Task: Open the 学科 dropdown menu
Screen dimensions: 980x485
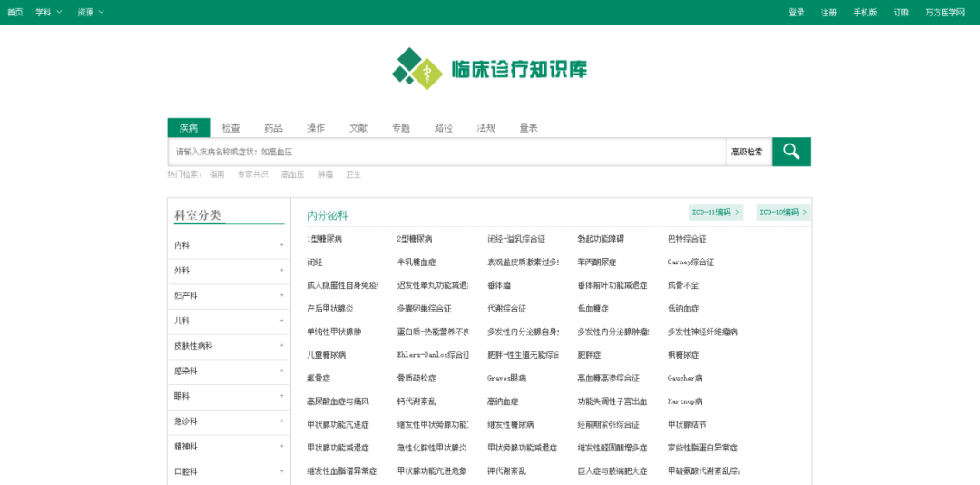Action: tap(49, 12)
